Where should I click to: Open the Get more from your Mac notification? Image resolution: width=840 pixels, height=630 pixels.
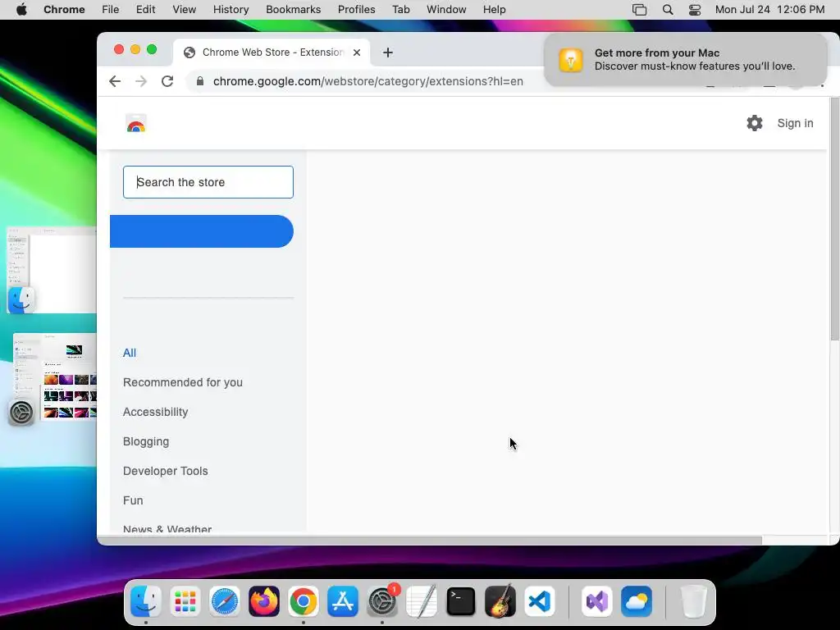click(686, 59)
